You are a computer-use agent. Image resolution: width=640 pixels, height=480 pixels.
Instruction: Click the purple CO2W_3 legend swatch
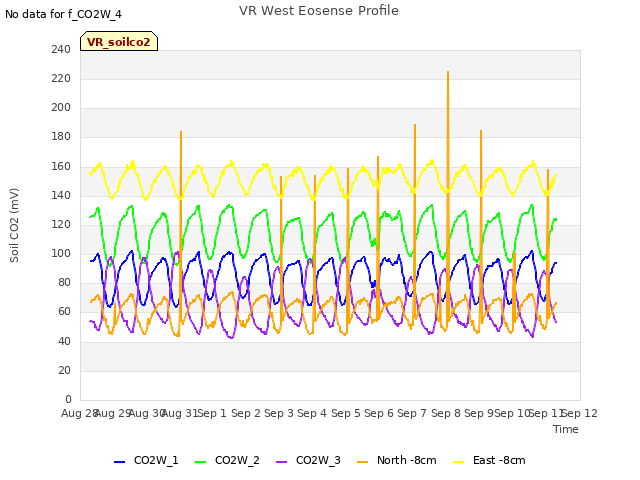(281, 462)
